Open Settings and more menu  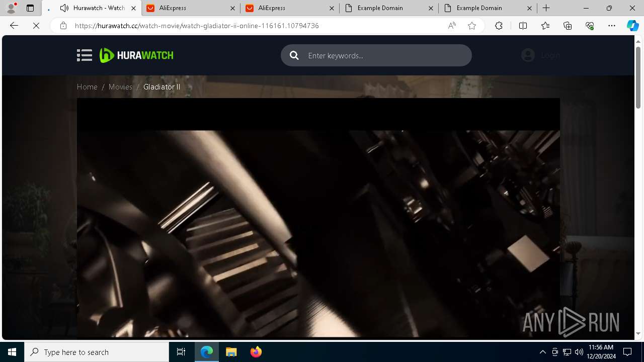coord(612,26)
